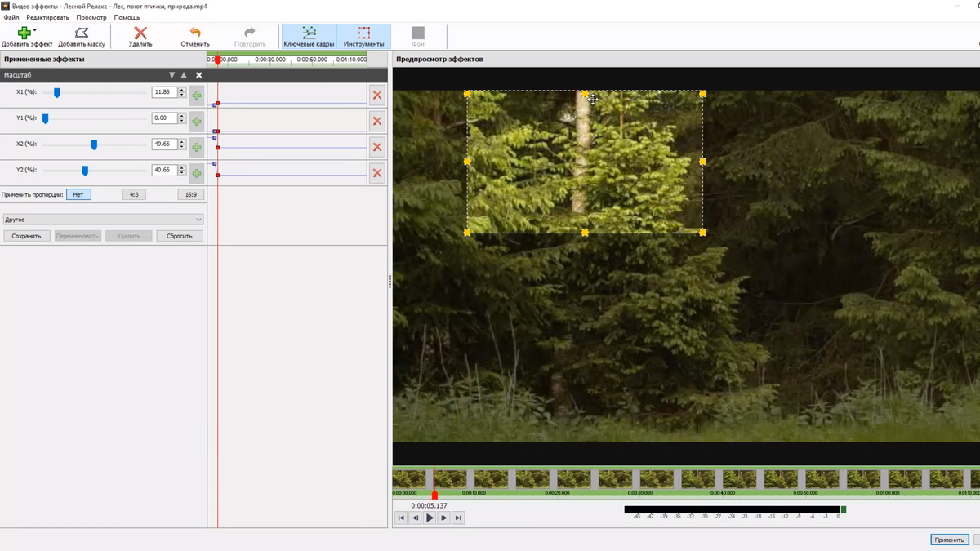Delete Y1 keyframes with red X
The image size is (980, 551).
[x=376, y=122]
